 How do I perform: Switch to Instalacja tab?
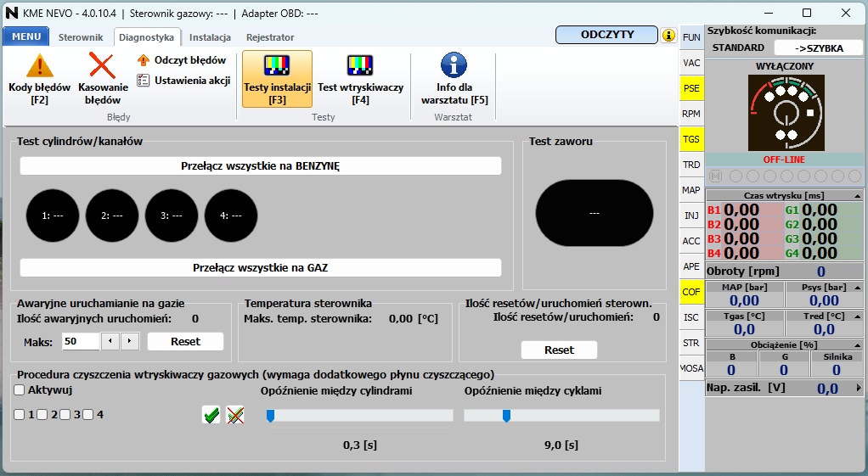click(210, 37)
